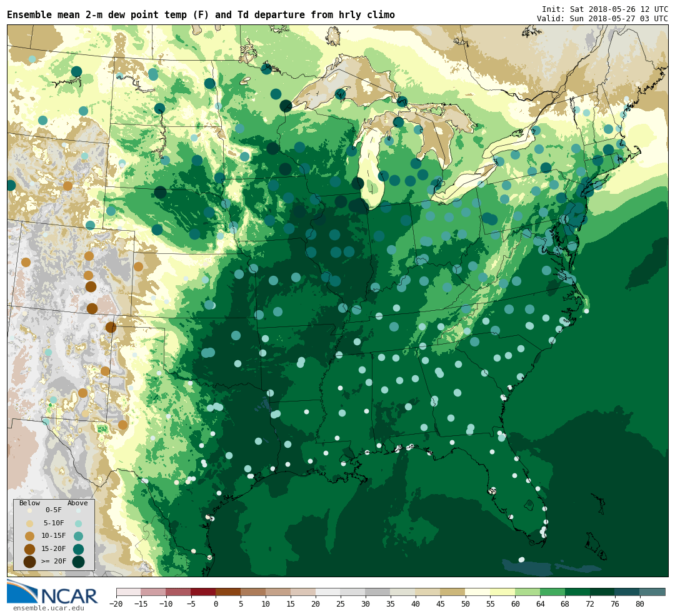Click the 64 to 68 green colorbar segment
The height and width of the screenshot is (616, 675).
click(x=552, y=592)
